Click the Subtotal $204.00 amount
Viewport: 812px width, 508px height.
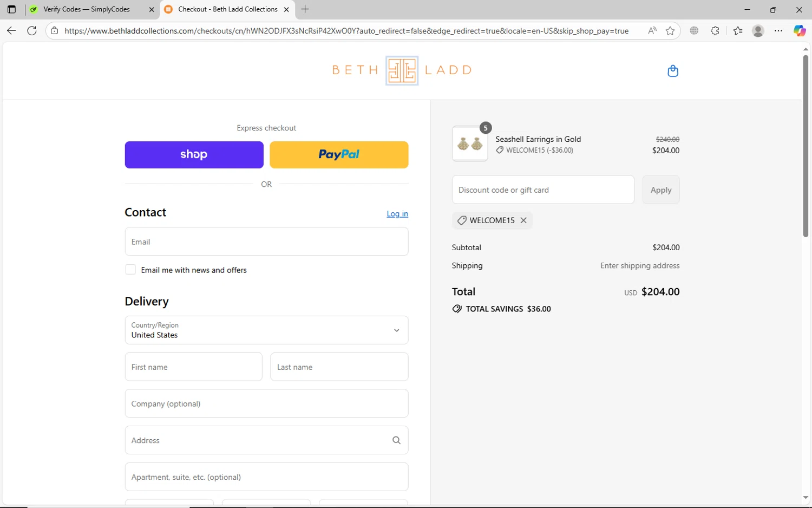666,248
